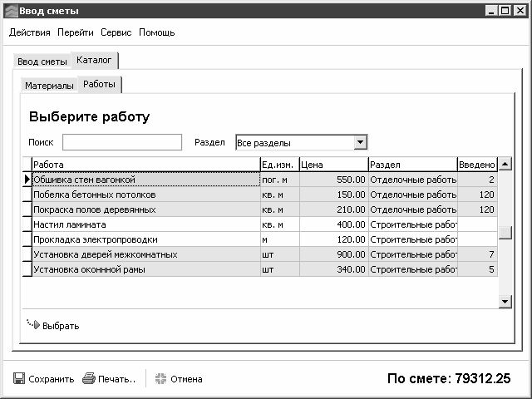The image size is (532, 399).
Task: Click price cell 340.00
Action: click(x=334, y=269)
